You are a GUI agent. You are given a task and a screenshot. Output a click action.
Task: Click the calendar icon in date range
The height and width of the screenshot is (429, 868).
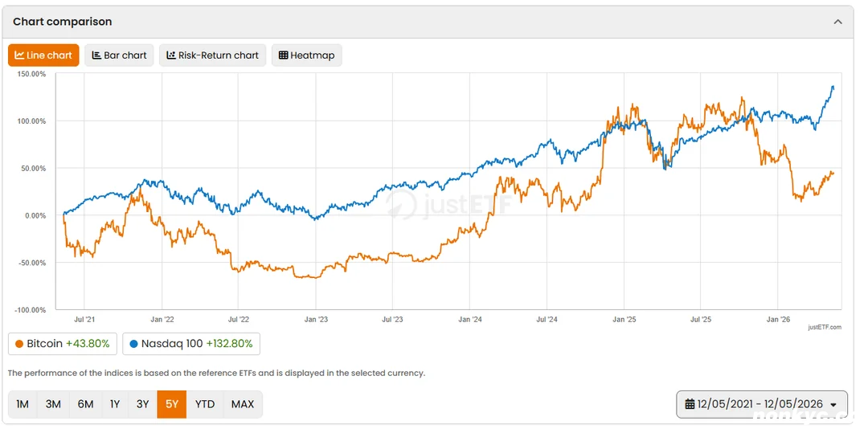[x=690, y=404]
